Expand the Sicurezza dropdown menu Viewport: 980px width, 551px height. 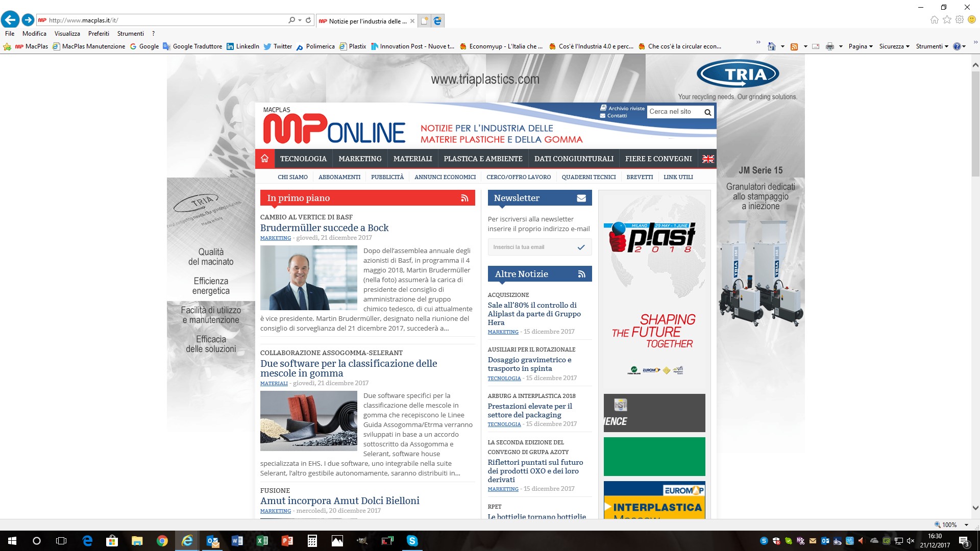click(x=894, y=46)
